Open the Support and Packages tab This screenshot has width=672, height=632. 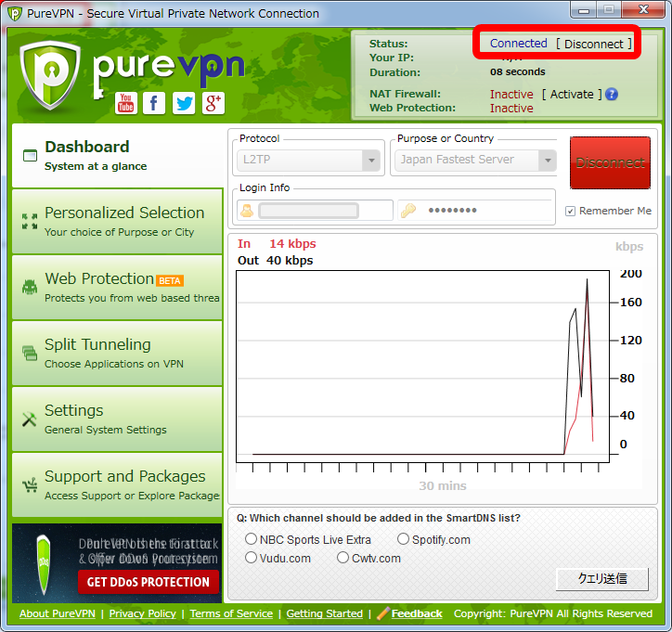[x=118, y=485]
